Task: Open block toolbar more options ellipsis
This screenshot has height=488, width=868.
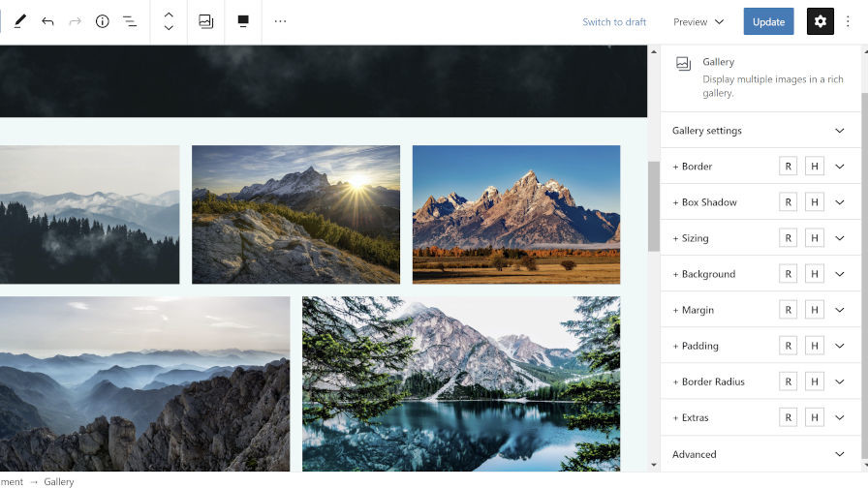Action: click(280, 21)
